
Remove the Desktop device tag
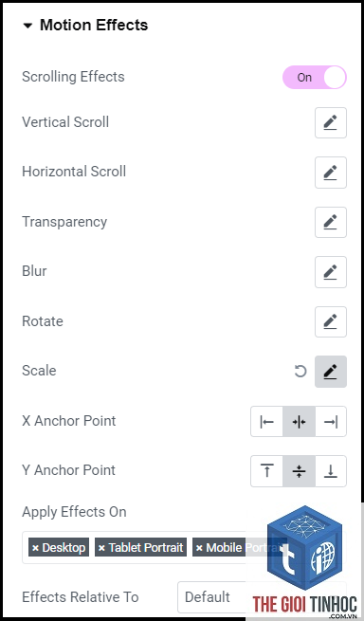coord(35,548)
